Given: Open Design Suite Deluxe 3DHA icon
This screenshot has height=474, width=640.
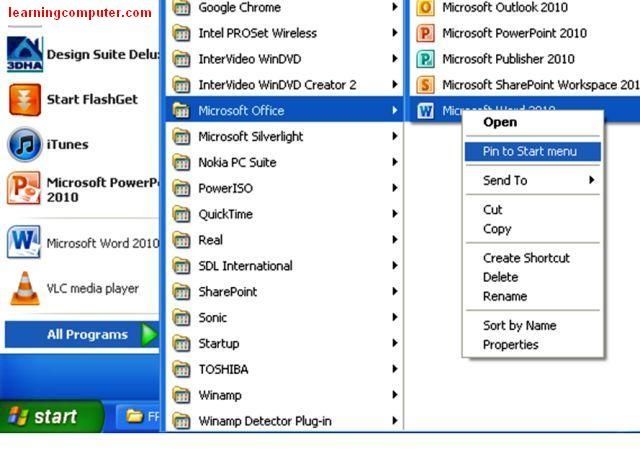Looking at the screenshot, I should click(24, 54).
